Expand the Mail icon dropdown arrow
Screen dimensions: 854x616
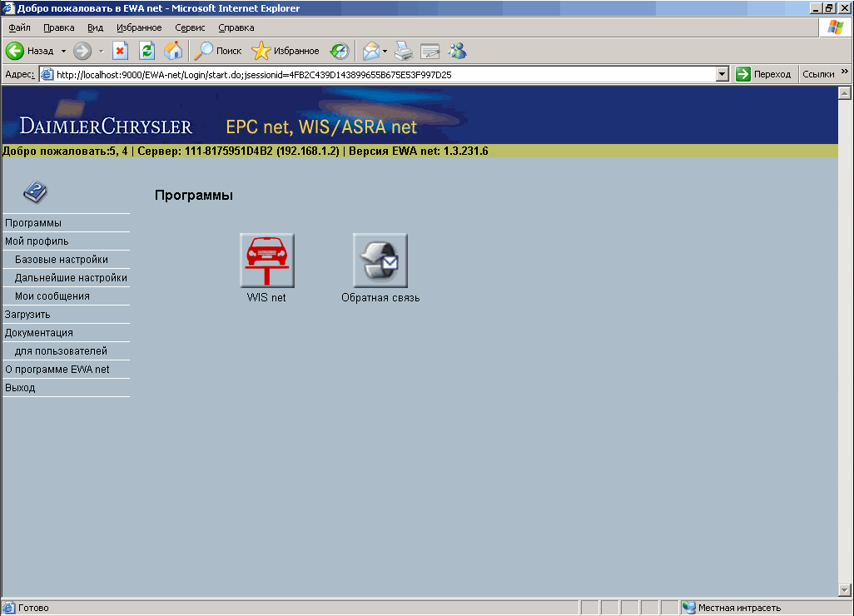click(x=385, y=51)
